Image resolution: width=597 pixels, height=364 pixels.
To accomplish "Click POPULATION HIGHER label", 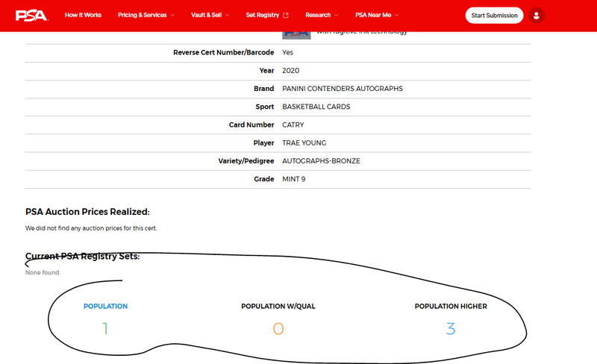I will click(451, 306).
